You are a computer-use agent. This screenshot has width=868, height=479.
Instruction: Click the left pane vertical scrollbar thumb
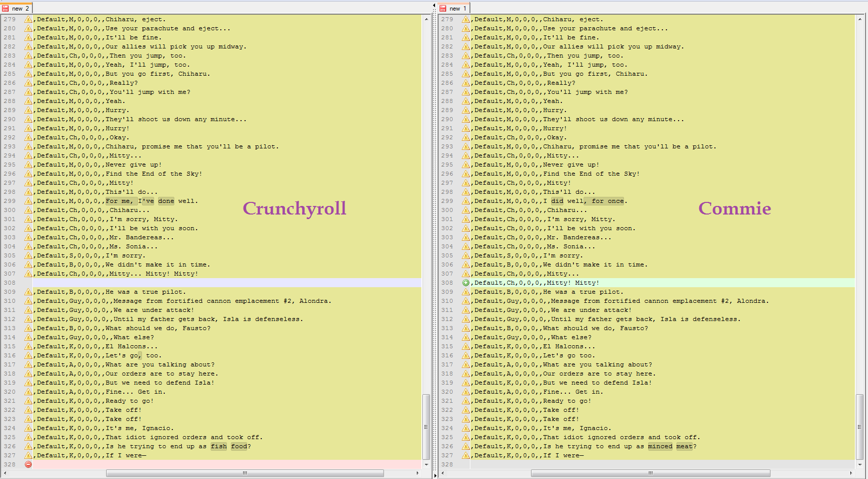426,427
